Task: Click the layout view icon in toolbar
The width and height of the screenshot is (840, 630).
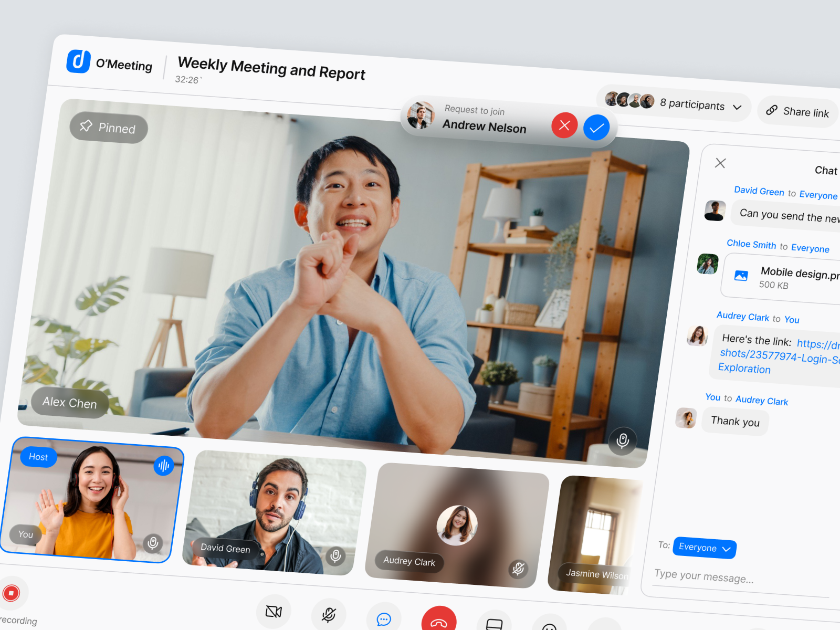Action: click(x=494, y=623)
